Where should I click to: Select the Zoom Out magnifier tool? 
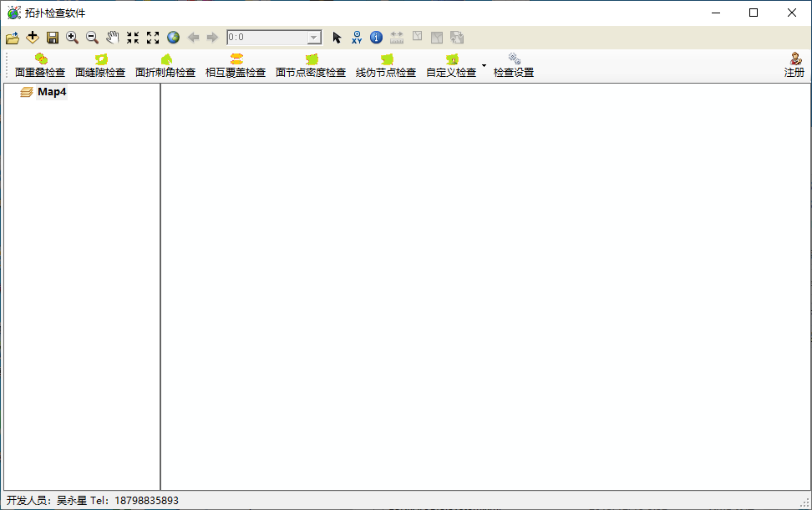pyautogui.click(x=92, y=38)
